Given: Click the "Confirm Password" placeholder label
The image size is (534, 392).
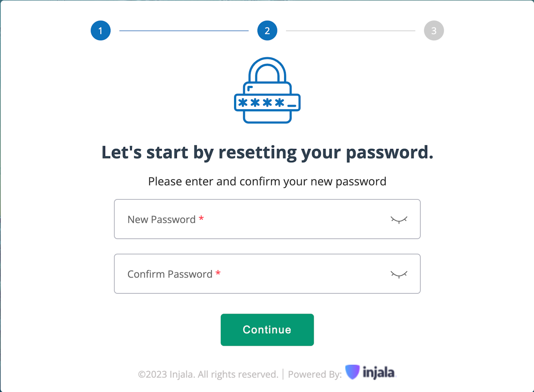Looking at the screenshot, I should 170,274.
